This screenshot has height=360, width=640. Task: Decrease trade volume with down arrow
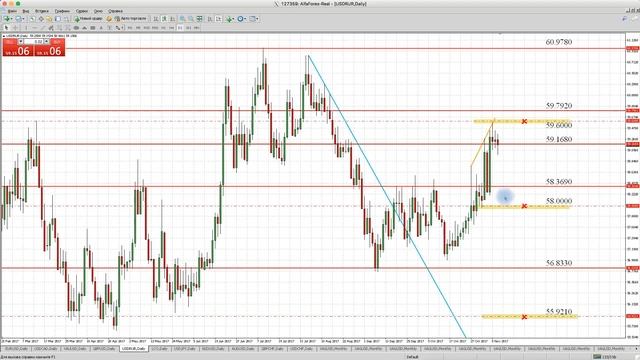[x=20, y=42]
